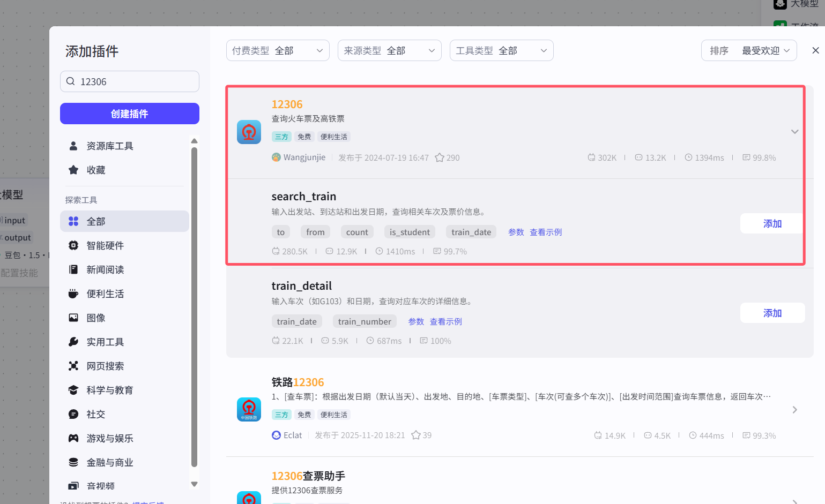The image size is (825, 504).
Task: Click the 科学与教育 graduation cap icon
Action: click(x=73, y=390)
